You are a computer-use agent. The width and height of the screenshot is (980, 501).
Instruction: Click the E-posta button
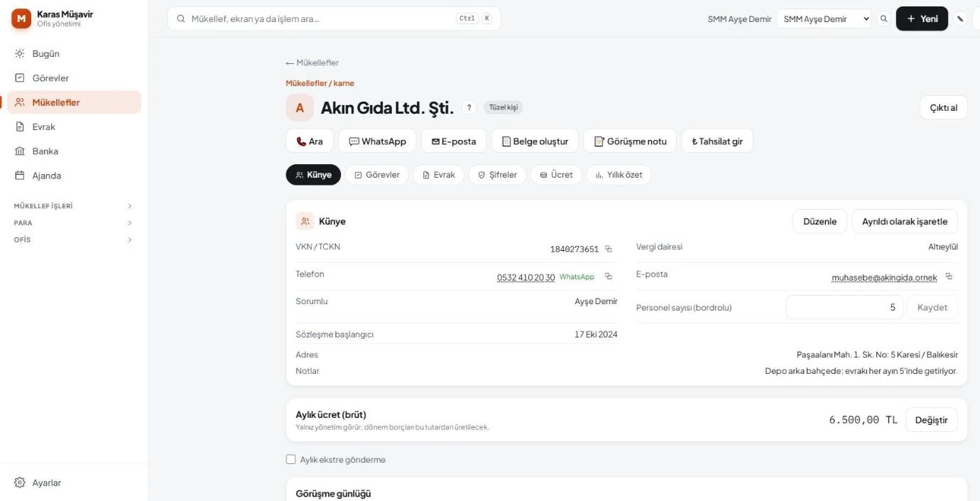pyautogui.click(x=454, y=141)
